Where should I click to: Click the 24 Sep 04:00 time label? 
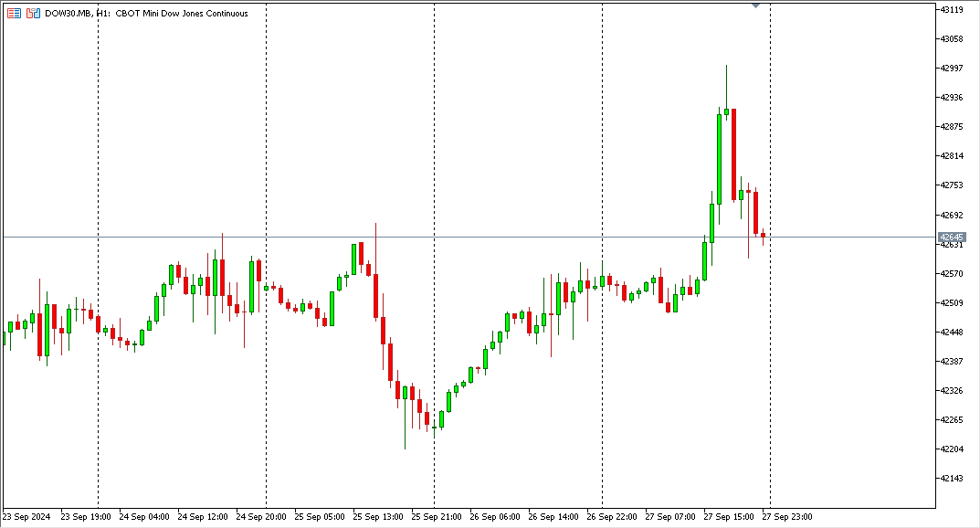tap(144, 517)
